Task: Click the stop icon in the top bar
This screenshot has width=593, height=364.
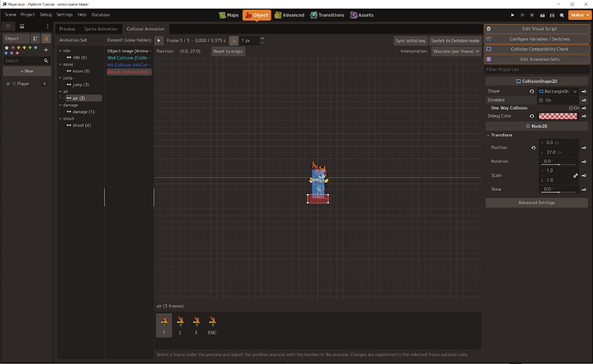Action: click(532, 15)
